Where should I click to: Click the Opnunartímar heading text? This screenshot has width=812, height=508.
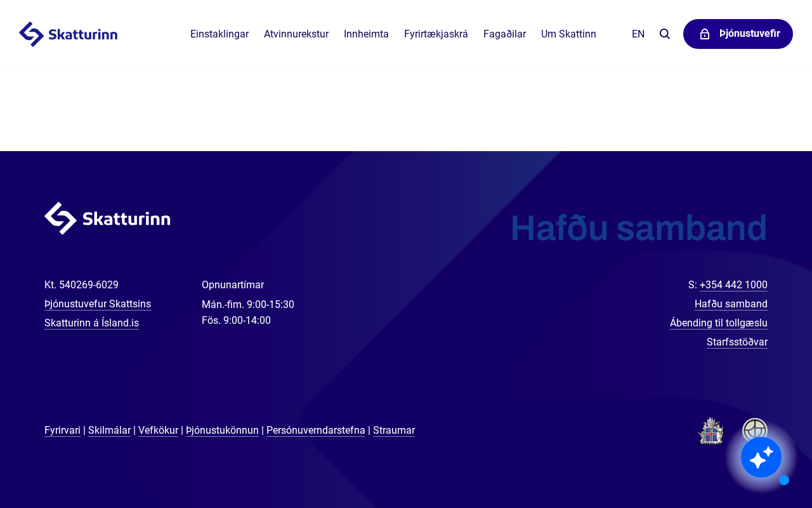tap(233, 285)
